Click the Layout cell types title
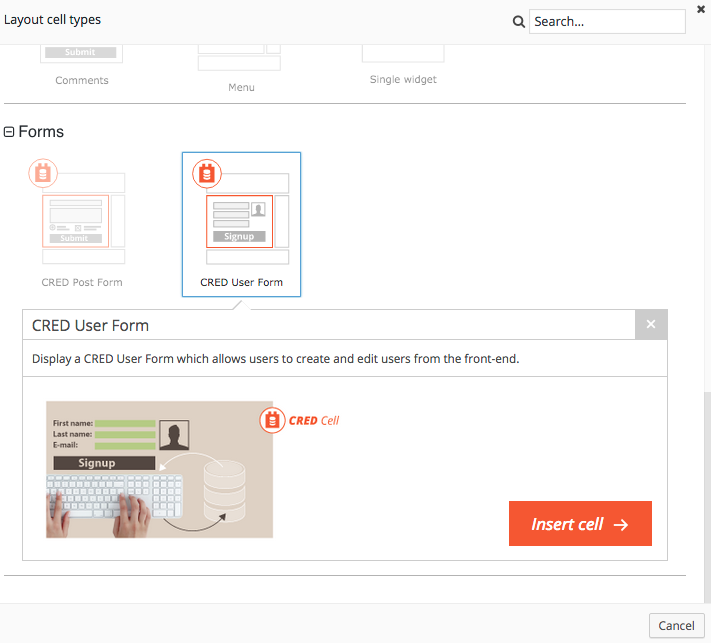The height and width of the screenshot is (643, 711). [x=52, y=20]
